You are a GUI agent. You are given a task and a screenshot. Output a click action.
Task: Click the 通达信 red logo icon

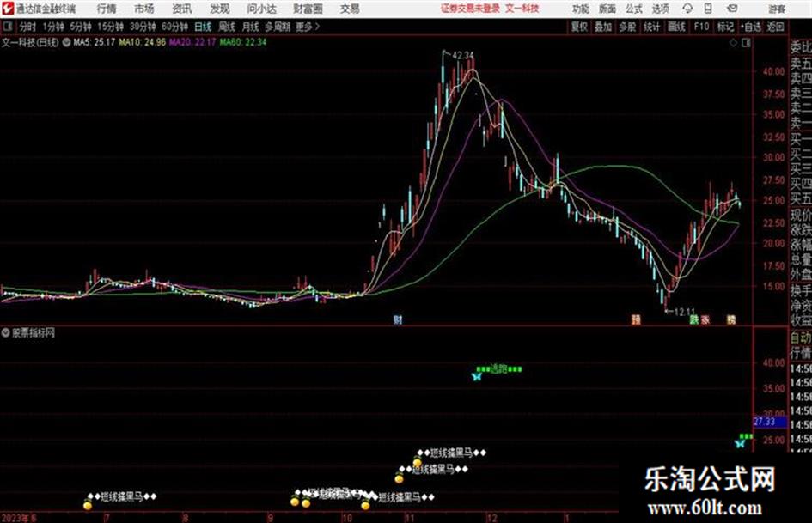pos(7,9)
